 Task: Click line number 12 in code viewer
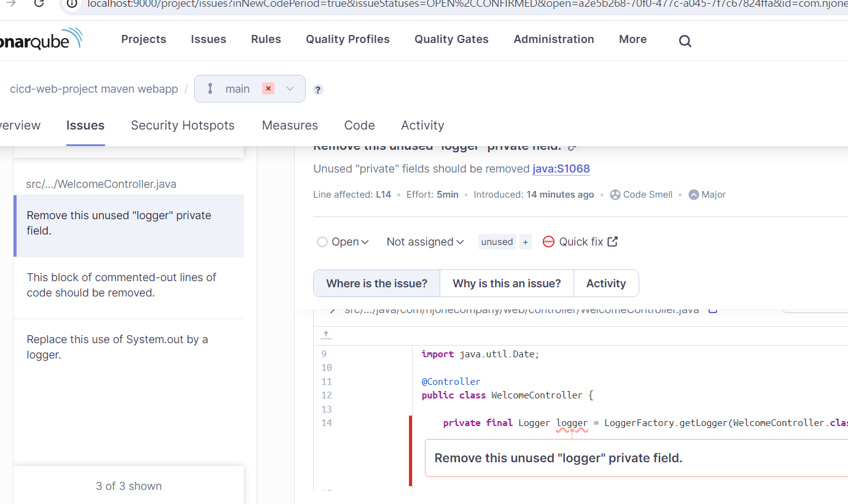[x=326, y=395]
